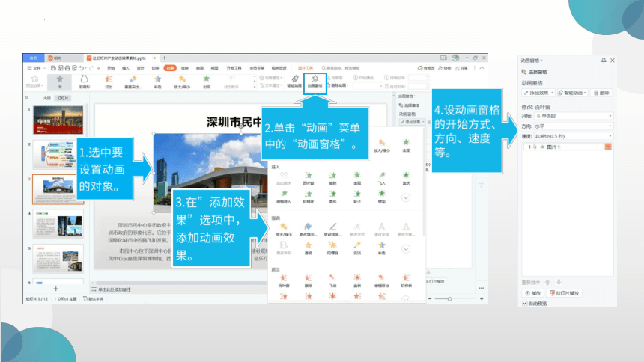Choose 陀螺旋 emphasis effect
The width and height of the screenshot is (644, 362).
332,248
